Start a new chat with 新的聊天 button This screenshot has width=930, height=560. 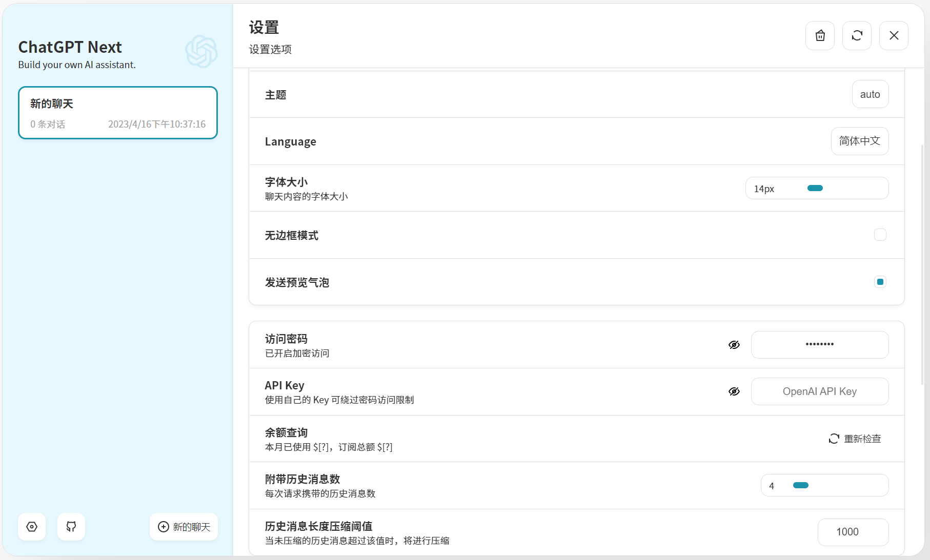pyautogui.click(x=184, y=527)
